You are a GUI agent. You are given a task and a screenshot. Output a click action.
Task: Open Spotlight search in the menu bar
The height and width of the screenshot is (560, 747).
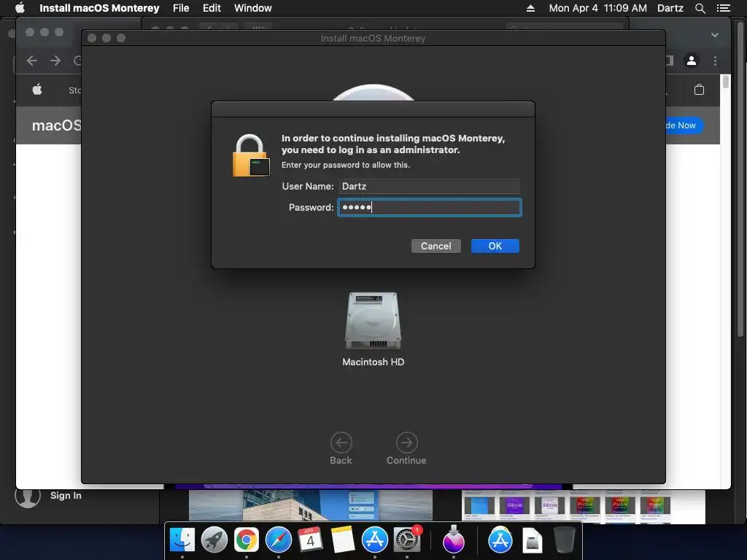pyautogui.click(x=700, y=8)
